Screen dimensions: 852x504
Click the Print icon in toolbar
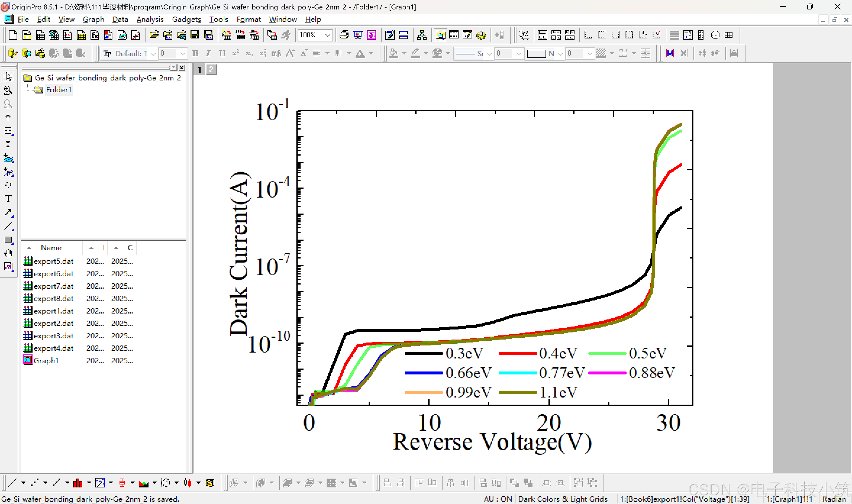tap(344, 35)
